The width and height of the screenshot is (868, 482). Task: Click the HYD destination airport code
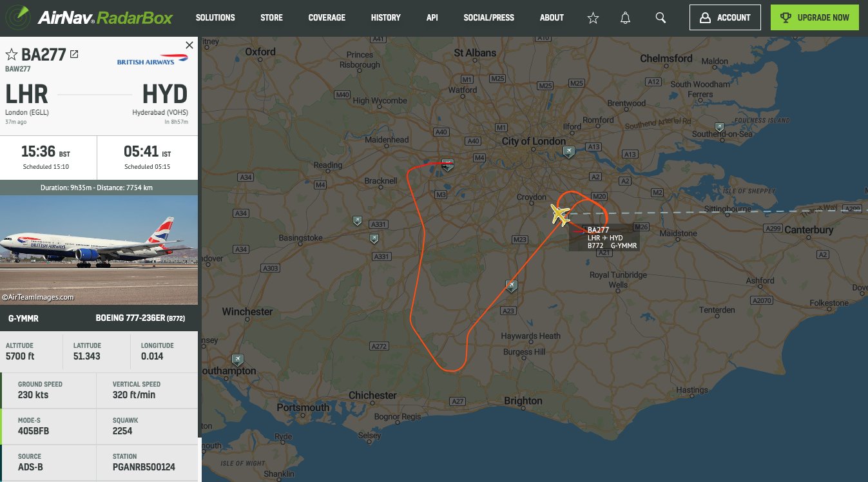tap(165, 95)
